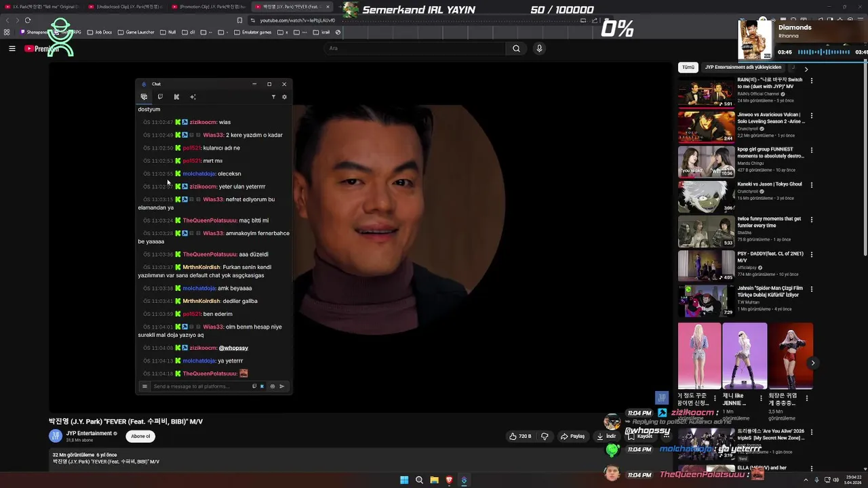The image size is (868, 488).
Task: Open options for Jahrein Spider-Man video
Action: [x=811, y=290]
